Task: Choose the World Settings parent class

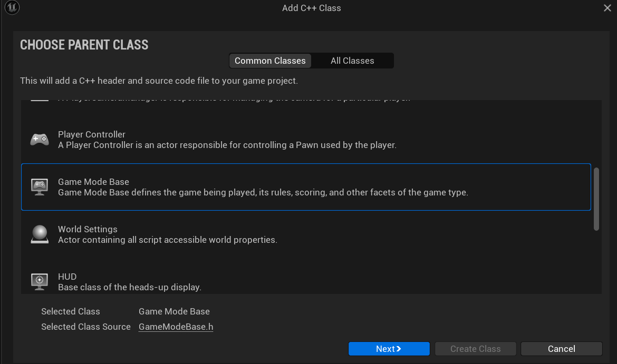Action: [x=88, y=229]
